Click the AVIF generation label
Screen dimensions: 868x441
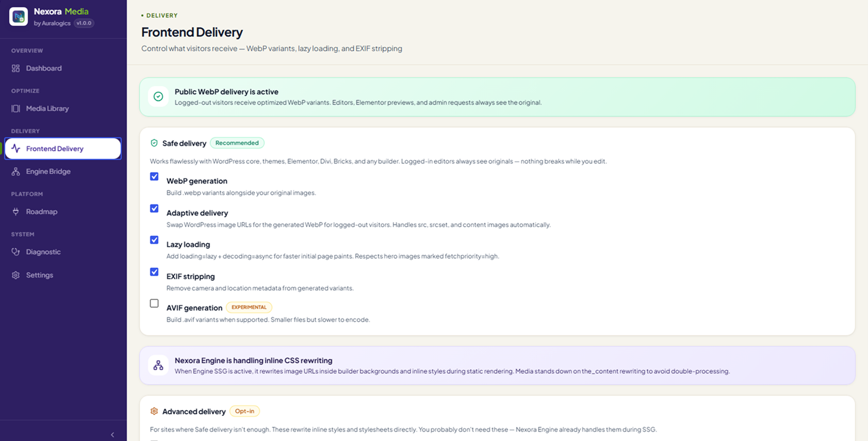pyautogui.click(x=194, y=308)
